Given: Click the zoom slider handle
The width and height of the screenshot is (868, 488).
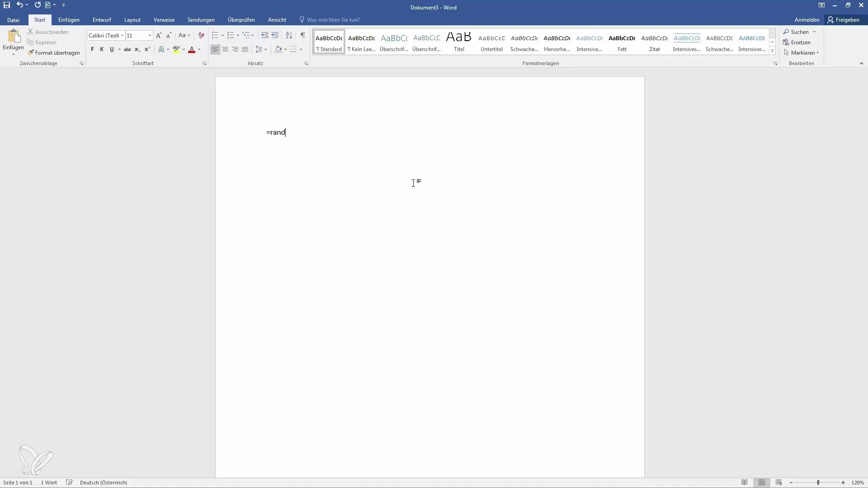Looking at the screenshot, I should (x=818, y=483).
